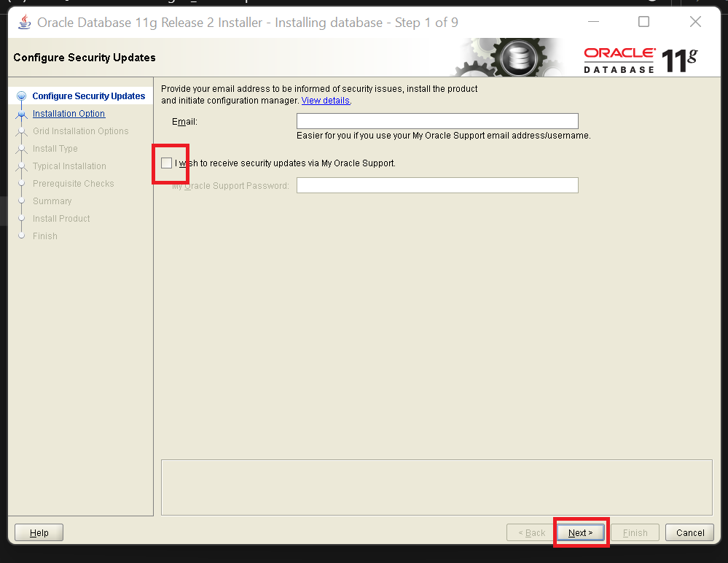The width and height of the screenshot is (728, 563).
Task: Click the Java icon in title bar
Action: click(x=24, y=22)
